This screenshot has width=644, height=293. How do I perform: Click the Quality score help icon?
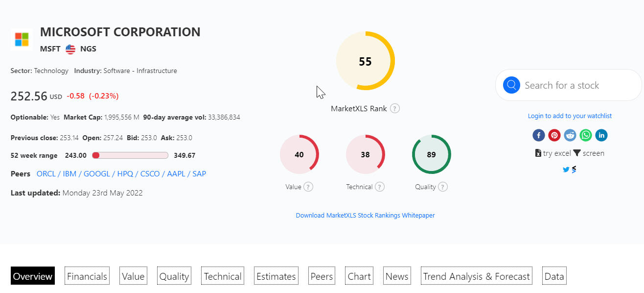443,187
